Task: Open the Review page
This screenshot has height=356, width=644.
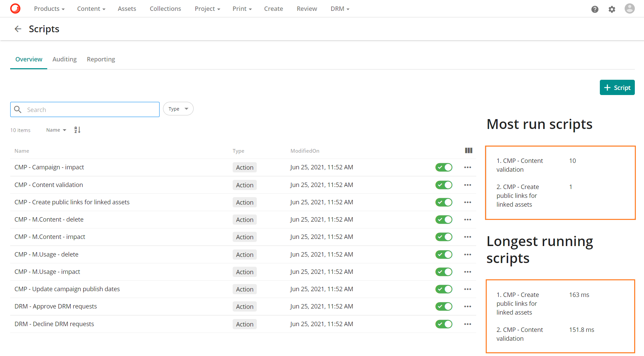Action: coord(307,9)
